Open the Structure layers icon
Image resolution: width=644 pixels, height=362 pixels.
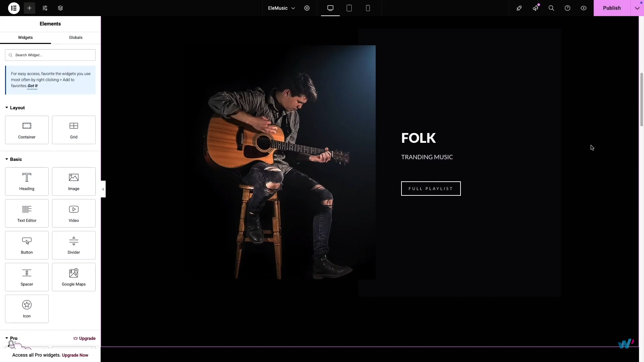click(60, 8)
